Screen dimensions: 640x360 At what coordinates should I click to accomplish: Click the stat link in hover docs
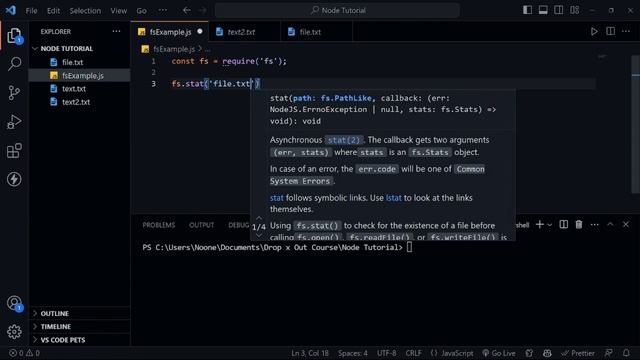[x=276, y=198]
